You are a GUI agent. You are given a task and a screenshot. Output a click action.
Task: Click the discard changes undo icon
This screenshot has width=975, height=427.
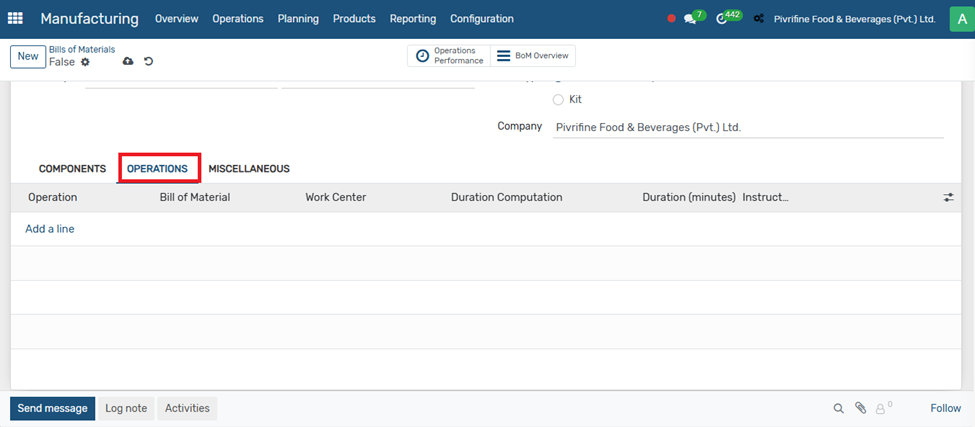click(x=149, y=62)
